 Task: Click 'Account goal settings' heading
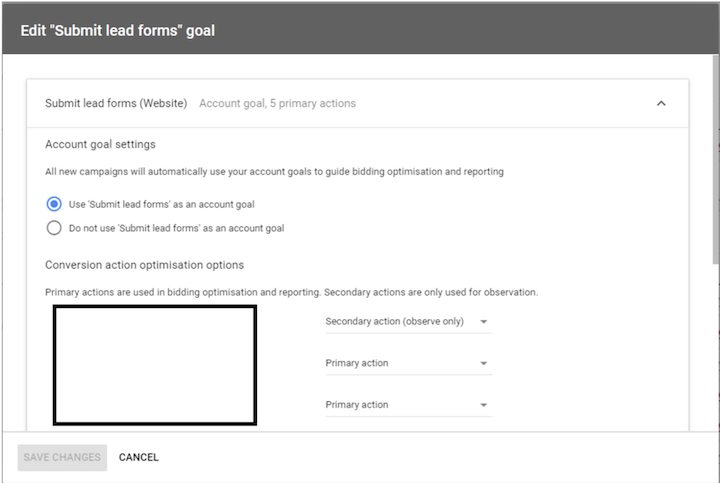click(x=100, y=144)
